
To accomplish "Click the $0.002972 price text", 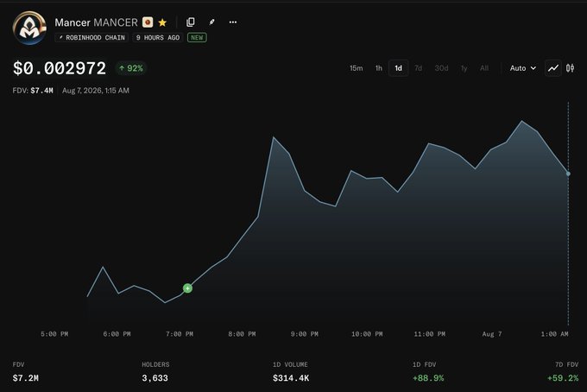I will click(x=60, y=68).
